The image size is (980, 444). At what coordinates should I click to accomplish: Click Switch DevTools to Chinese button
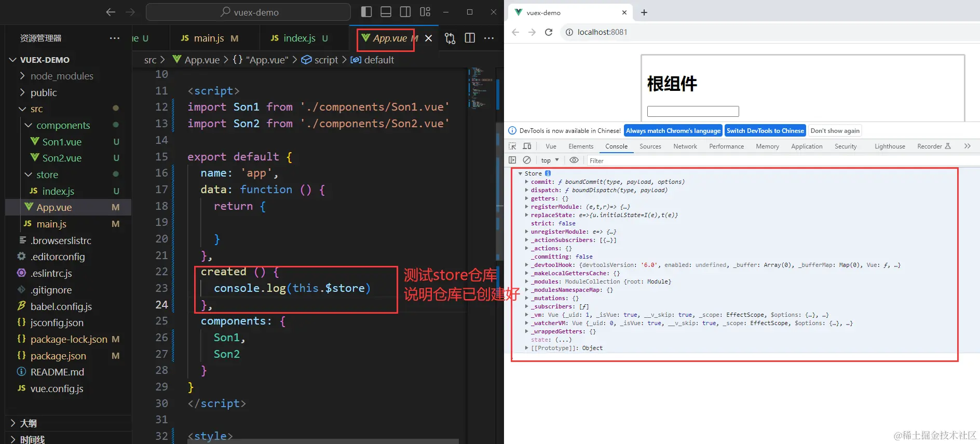point(765,131)
